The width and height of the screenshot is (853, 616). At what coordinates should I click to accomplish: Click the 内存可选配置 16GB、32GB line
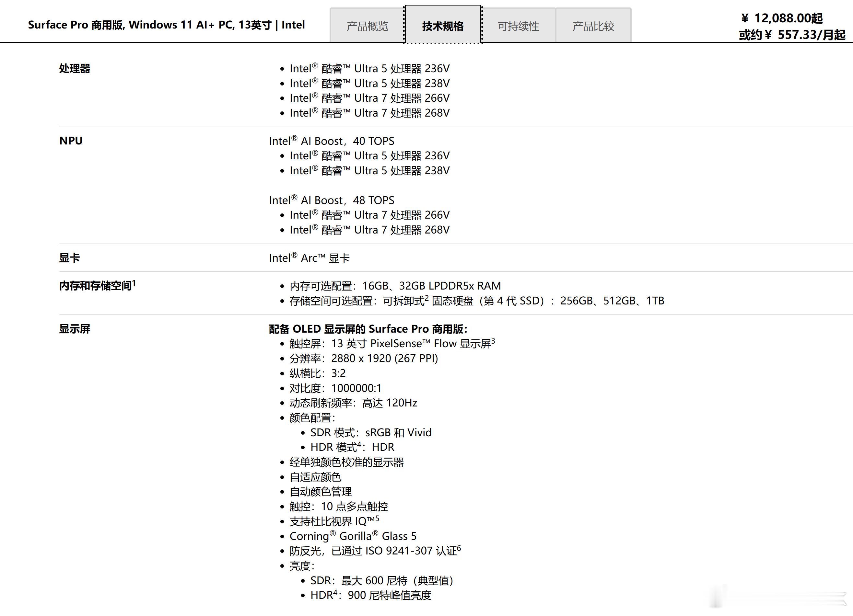[x=395, y=286]
